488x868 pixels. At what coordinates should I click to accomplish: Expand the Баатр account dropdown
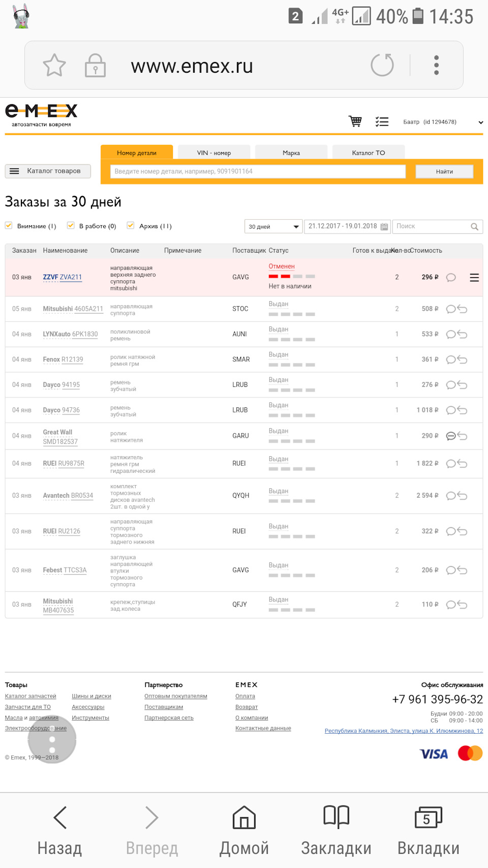coord(481,123)
